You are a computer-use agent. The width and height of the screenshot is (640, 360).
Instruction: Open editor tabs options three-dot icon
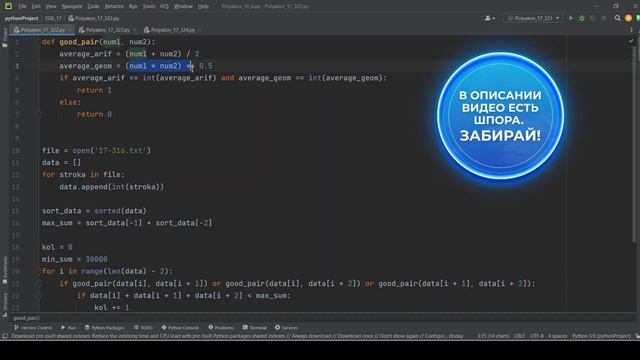pos(631,30)
